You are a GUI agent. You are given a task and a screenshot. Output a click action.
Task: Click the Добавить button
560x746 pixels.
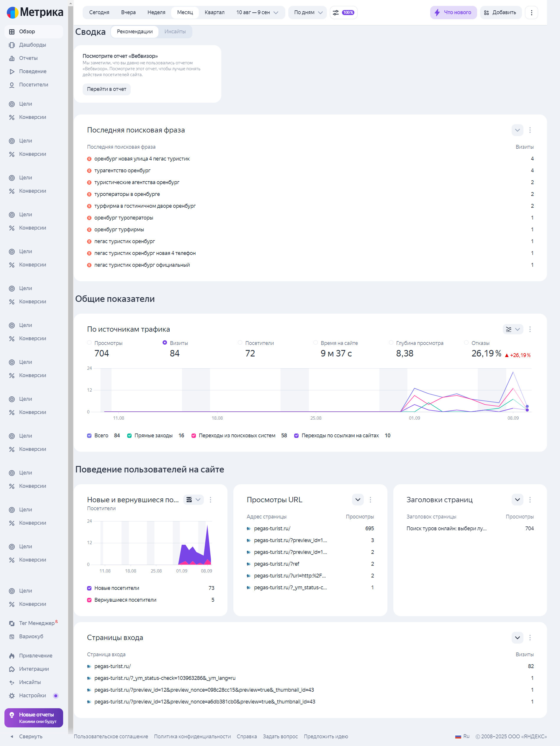[x=500, y=12]
